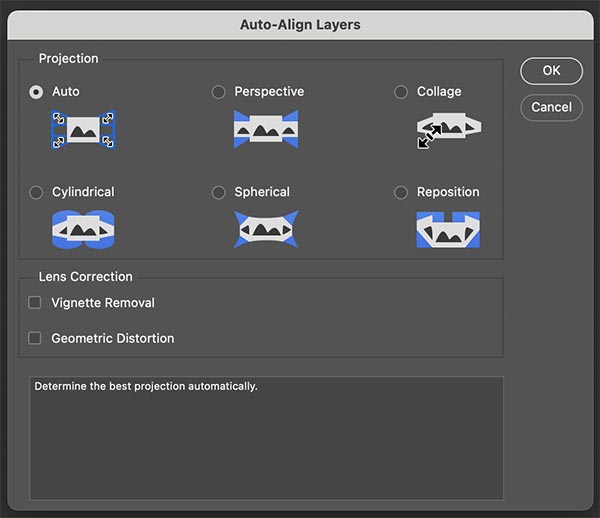Pick the Reposition radio button

pyautogui.click(x=401, y=192)
